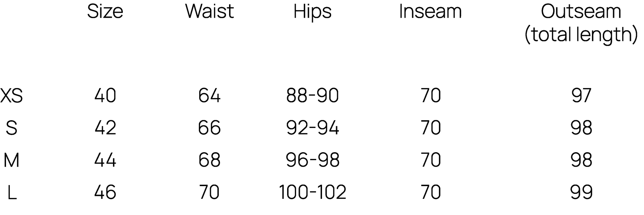Click hips range 100-102

312,192
